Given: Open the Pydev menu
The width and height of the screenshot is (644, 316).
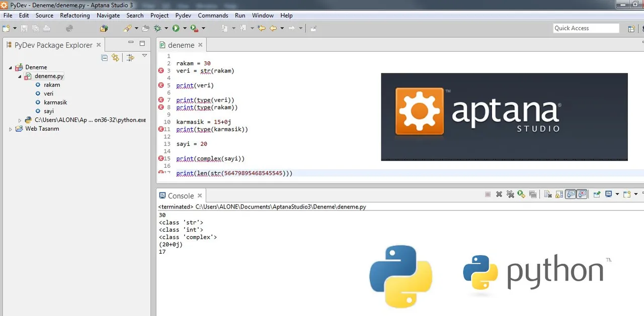Looking at the screenshot, I should pos(183,16).
